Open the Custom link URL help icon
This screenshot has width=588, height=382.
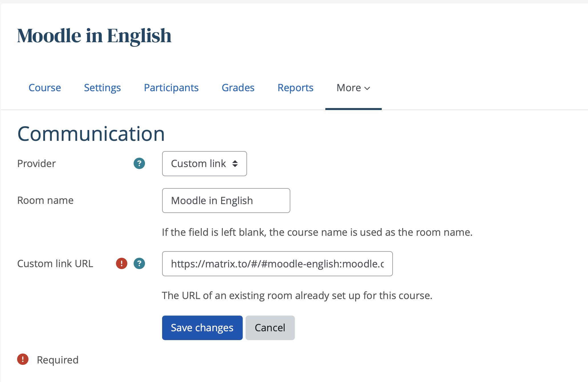pyautogui.click(x=139, y=263)
